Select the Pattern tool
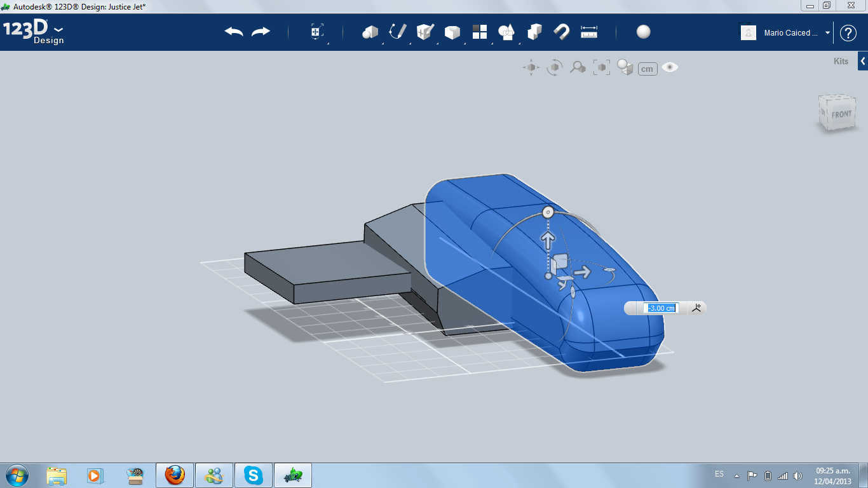Image resolution: width=868 pixels, height=488 pixels. click(x=480, y=32)
